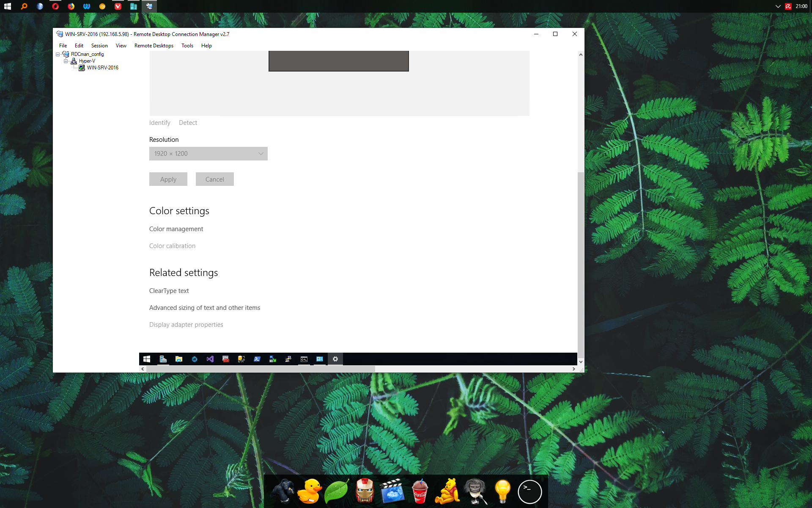812x508 pixels.
Task: Select the Hyper-V group in the tree
Action: [x=87, y=61]
